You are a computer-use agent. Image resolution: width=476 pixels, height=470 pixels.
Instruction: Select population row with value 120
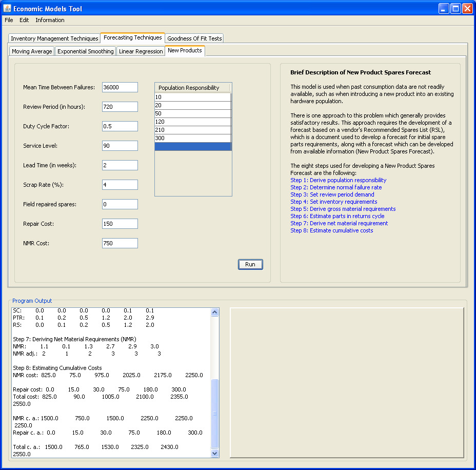(x=193, y=122)
